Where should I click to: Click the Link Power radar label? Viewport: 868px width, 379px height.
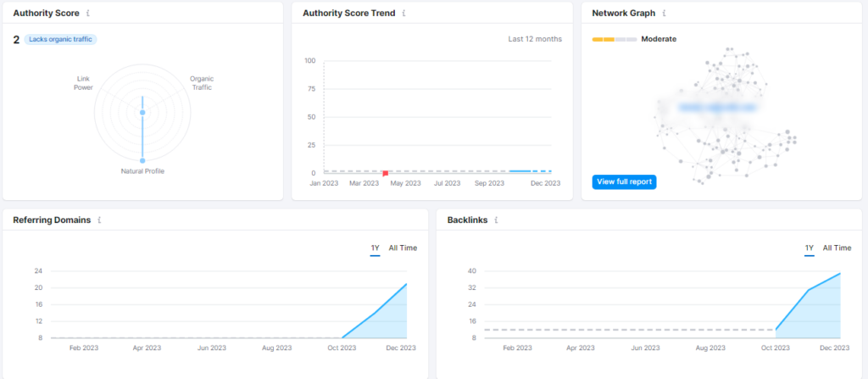click(x=84, y=83)
